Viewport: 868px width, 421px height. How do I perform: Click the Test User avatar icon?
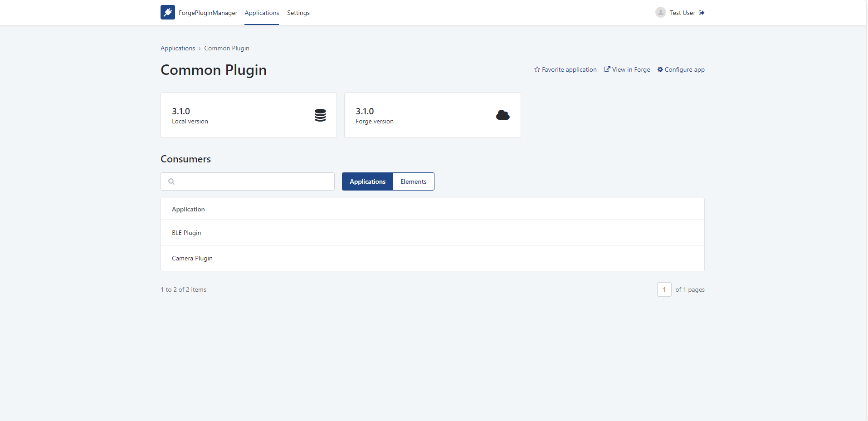click(x=661, y=12)
